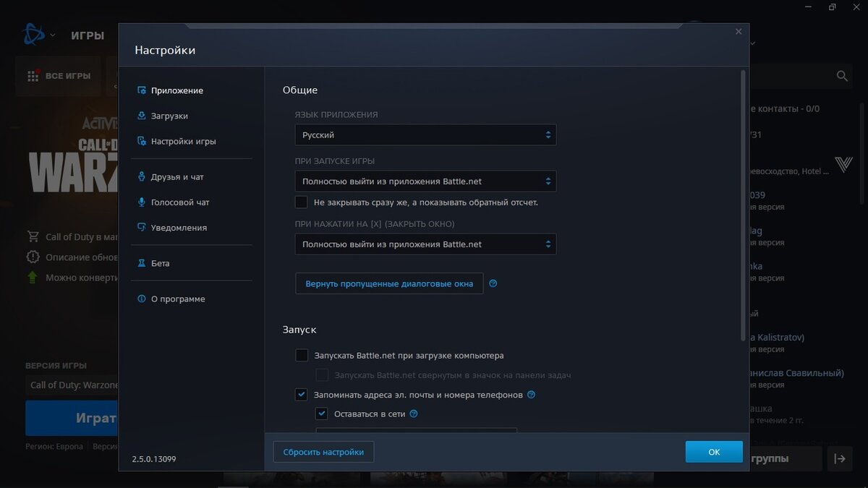Click the Регион: Европа text
This screenshot has width=868, height=488.
pyautogui.click(x=54, y=446)
